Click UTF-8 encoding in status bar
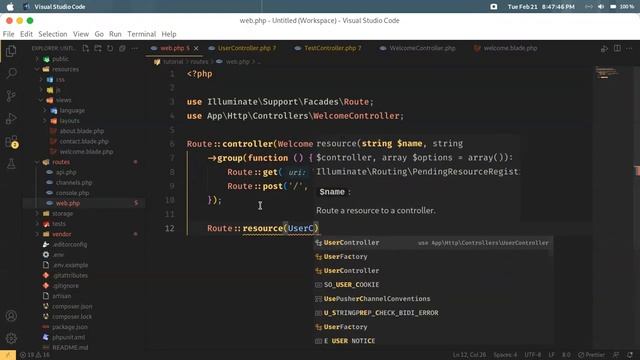The height and width of the screenshot is (360, 640). [x=532, y=355]
